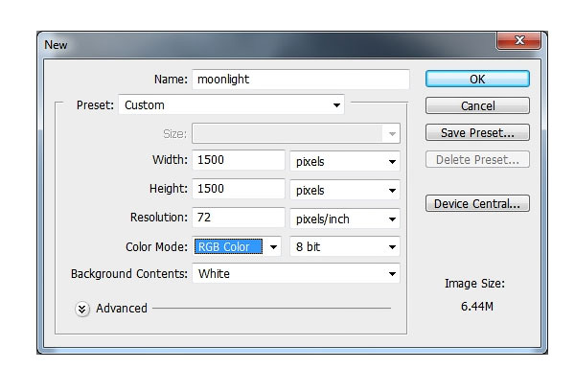The height and width of the screenshot is (392, 575).
Task: Click the Height input field
Action: [x=239, y=189]
